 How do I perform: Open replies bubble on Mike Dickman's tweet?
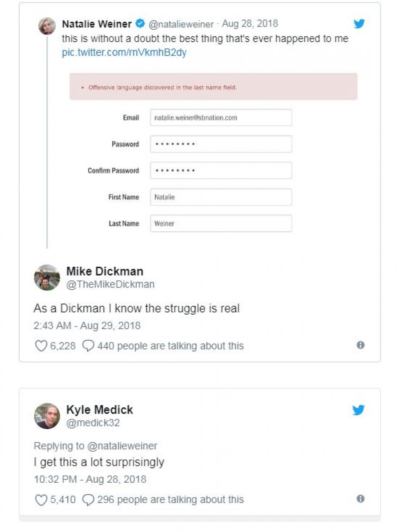tap(88, 346)
